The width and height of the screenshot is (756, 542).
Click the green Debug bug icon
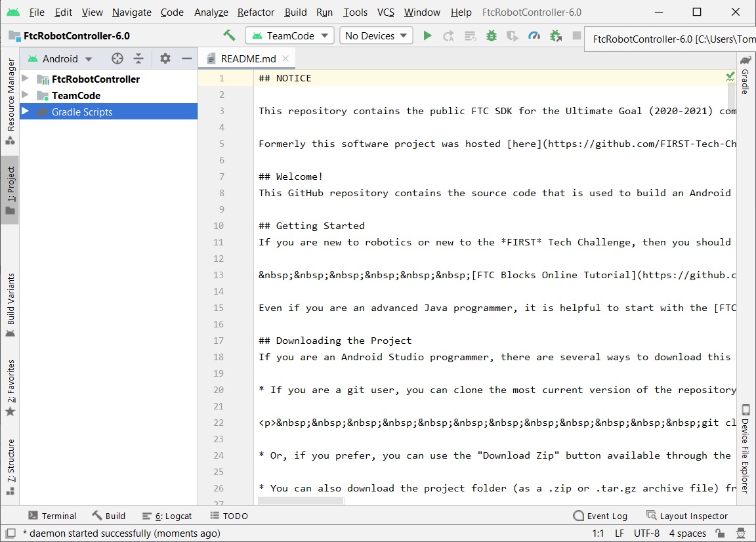coord(492,35)
